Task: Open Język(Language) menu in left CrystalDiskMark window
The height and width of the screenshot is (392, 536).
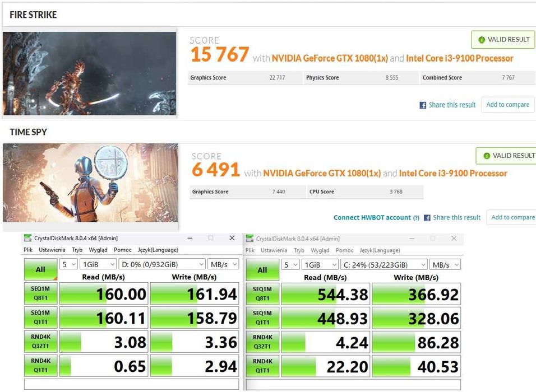Action: [x=158, y=250]
